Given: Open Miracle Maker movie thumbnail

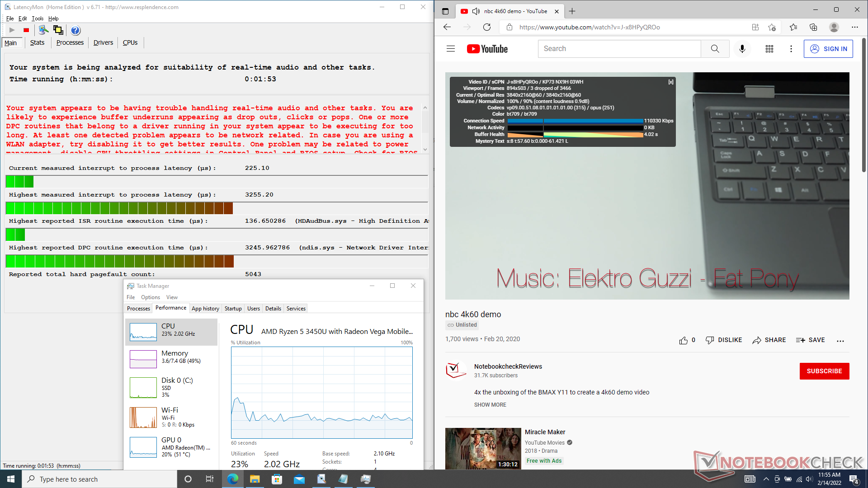Looking at the screenshot, I should coord(483,449).
